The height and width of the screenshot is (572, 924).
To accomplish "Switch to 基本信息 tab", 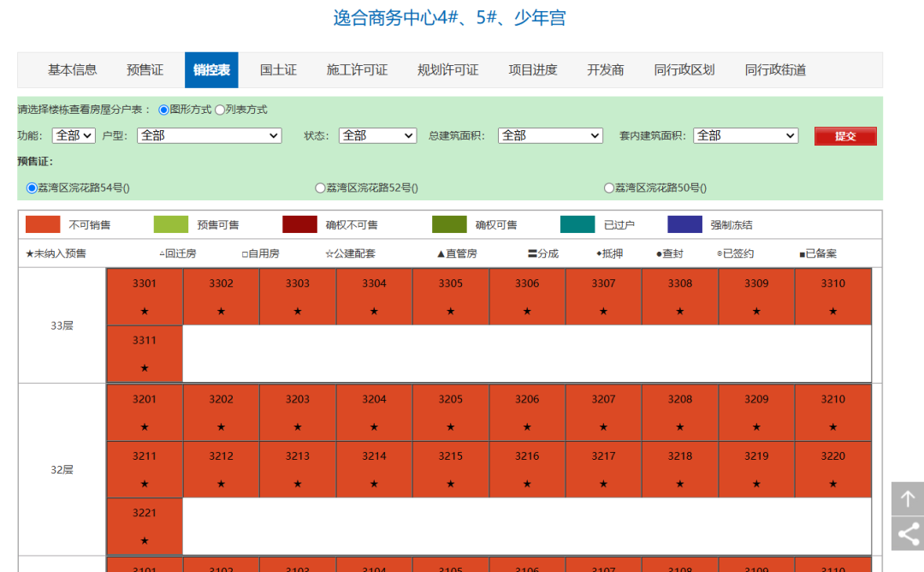I will pos(72,70).
